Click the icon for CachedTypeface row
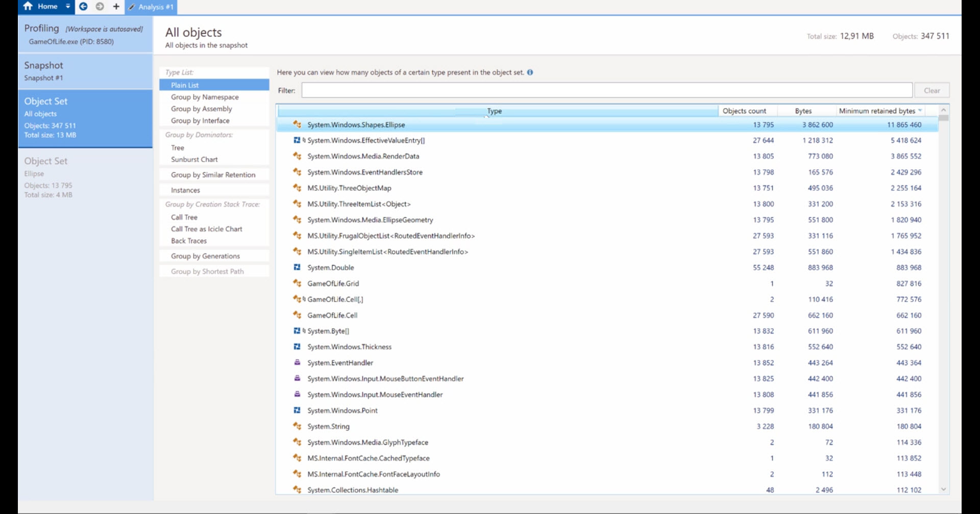The image size is (980, 514). pos(297,458)
